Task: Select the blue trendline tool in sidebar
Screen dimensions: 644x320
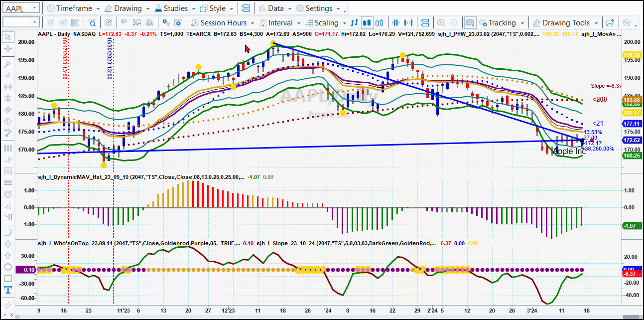Action: 8,133
